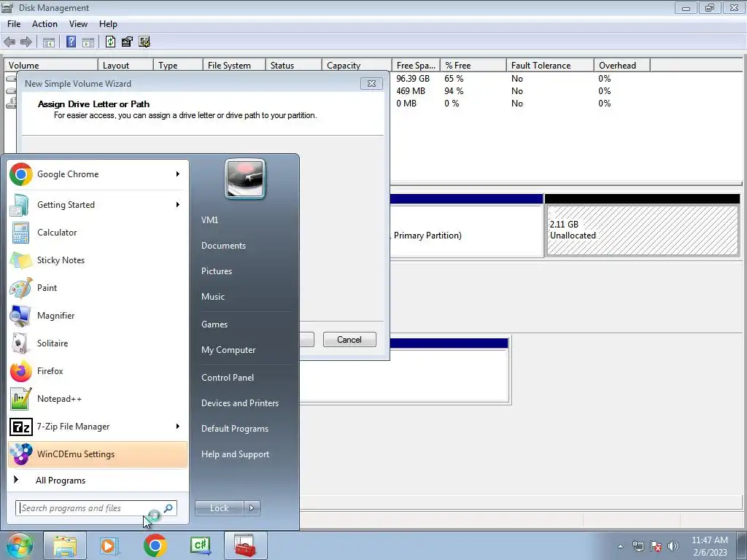The image size is (747, 560).
Task: Click the Forward arrow in Disk Management toolbar
Action: coord(26,42)
